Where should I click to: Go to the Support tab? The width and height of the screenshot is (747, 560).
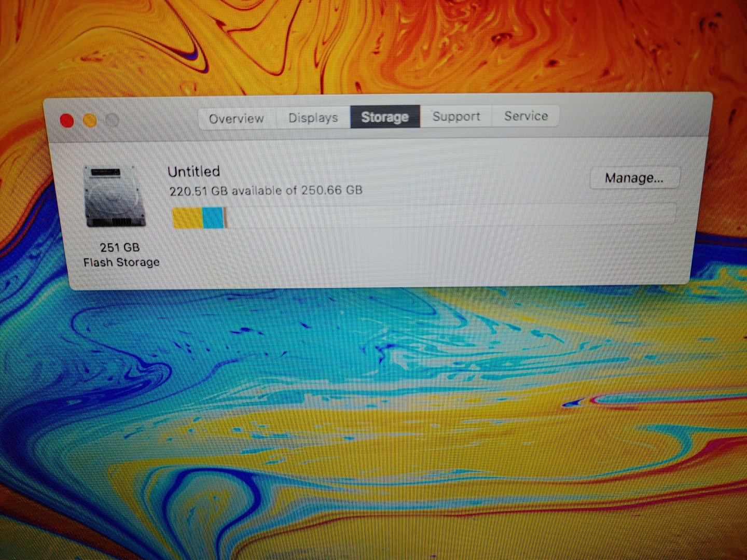tap(456, 116)
